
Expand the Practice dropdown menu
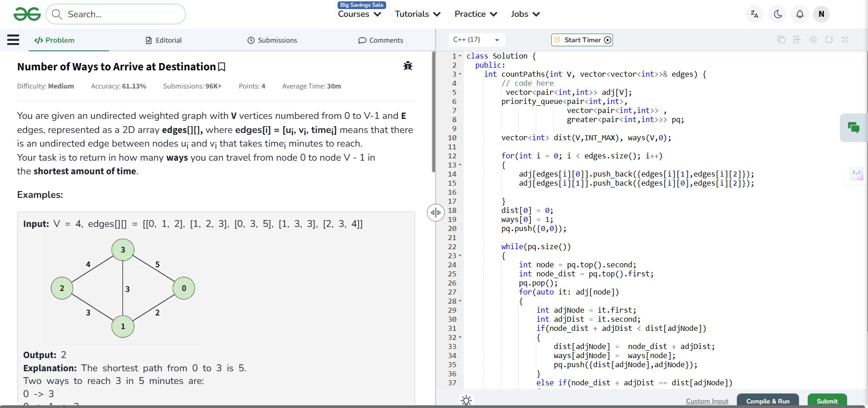tap(476, 14)
